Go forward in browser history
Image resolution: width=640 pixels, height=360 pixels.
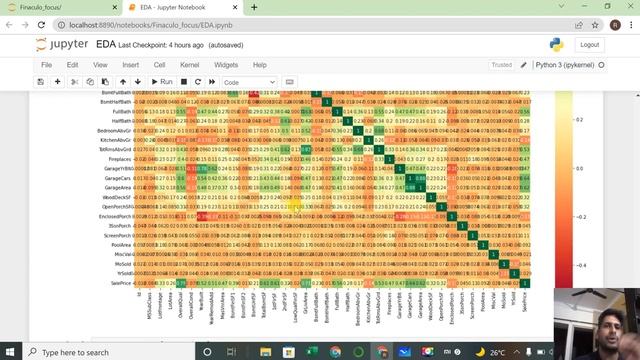pos(25,25)
